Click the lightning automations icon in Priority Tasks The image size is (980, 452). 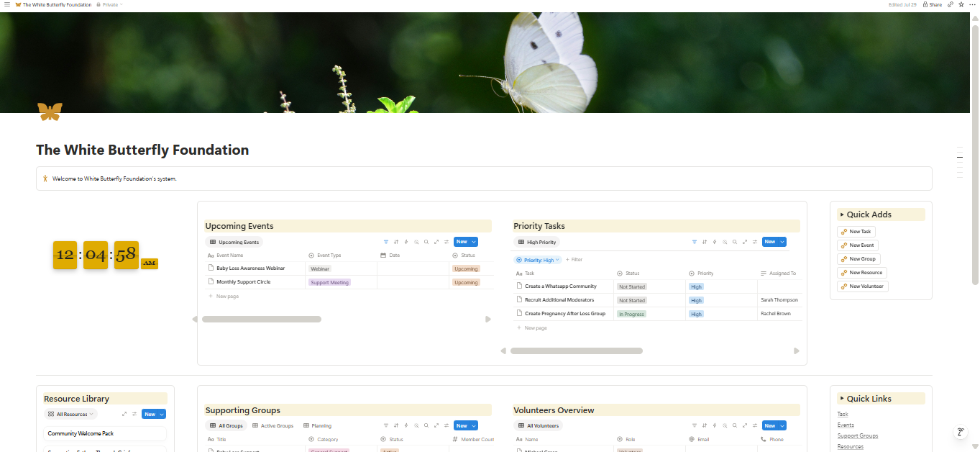point(715,242)
